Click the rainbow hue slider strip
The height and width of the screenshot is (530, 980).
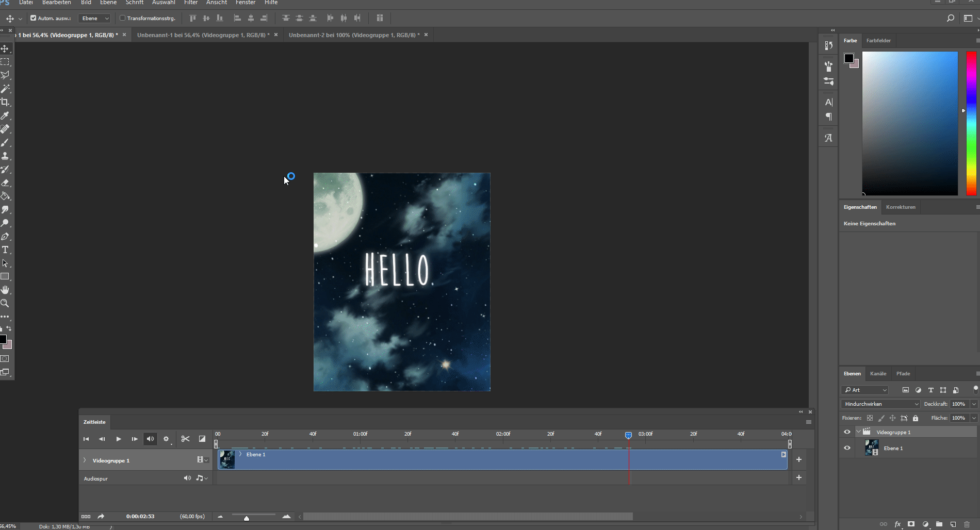[x=971, y=123]
